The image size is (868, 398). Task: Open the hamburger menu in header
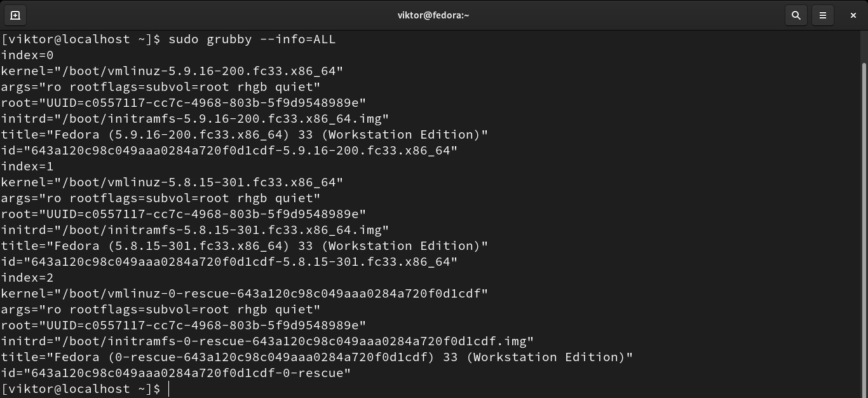823,15
